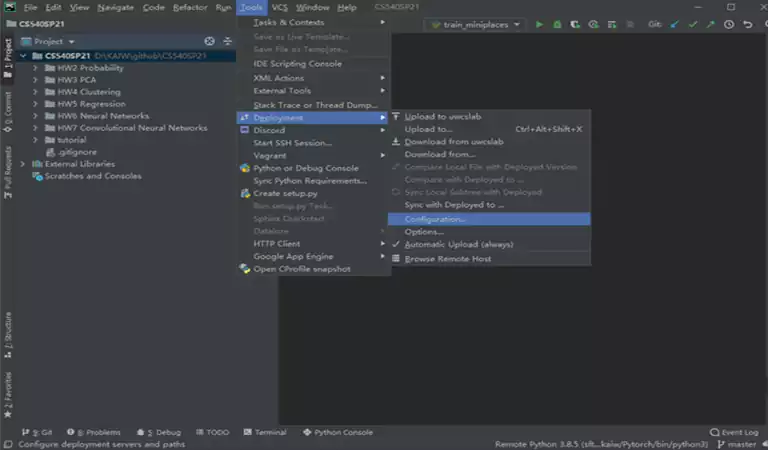Show Git history clock icon
This screenshot has width=768, height=450.
[x=729, y=24]
